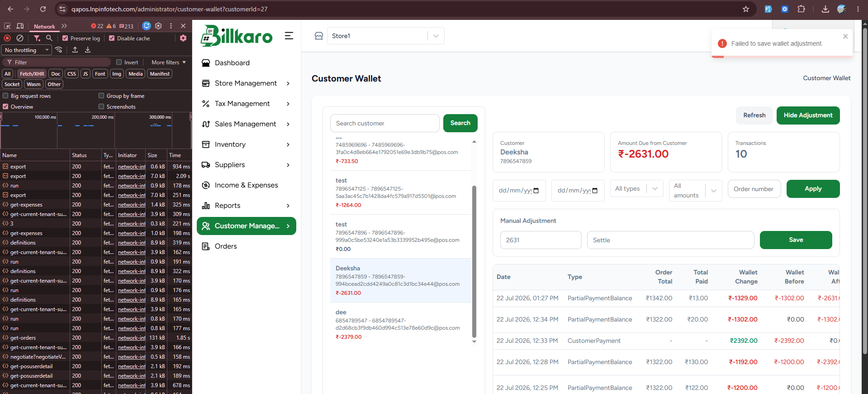This screenshot has height=394, width=868.
Task: Open the DevTools three-dot menu
Action: (x=171, y=26)
